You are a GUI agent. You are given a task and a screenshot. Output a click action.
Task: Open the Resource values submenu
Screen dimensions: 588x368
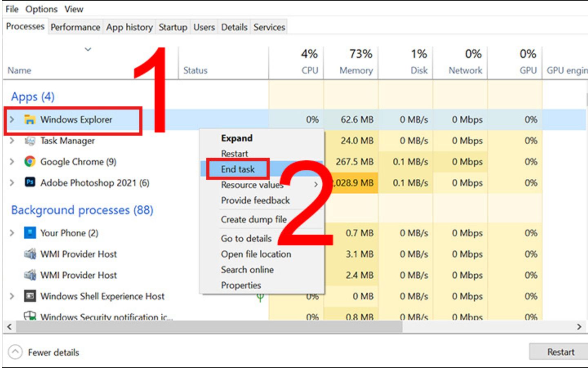pos(252,185)
